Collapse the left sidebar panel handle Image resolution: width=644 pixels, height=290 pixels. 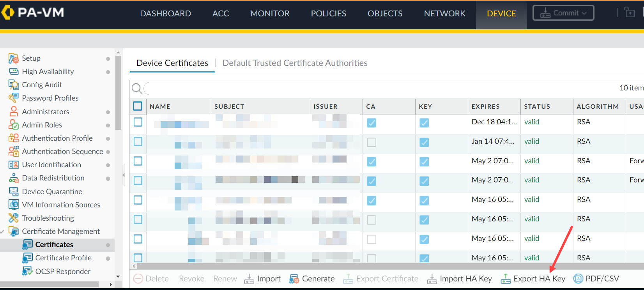coord(124,175)
